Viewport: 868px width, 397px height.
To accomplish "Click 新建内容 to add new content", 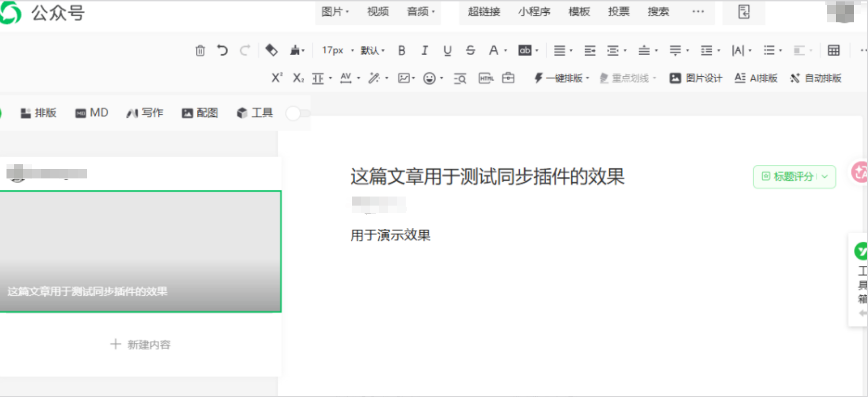I will 140,345.
